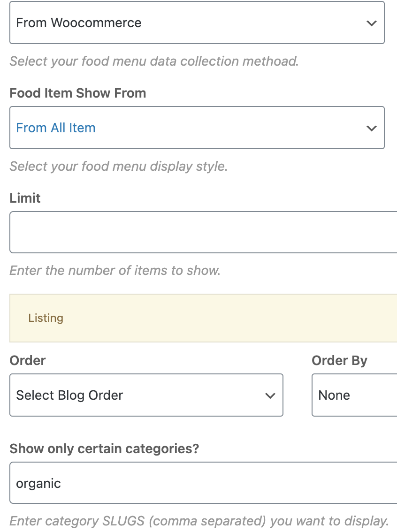Click the chevron arrow beside 'From Woocommerce'
The image size is (397, 532).
coord(372,23)
